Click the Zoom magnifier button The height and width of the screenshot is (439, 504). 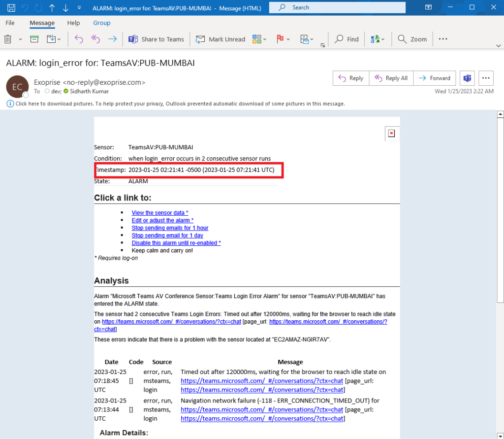412,39
